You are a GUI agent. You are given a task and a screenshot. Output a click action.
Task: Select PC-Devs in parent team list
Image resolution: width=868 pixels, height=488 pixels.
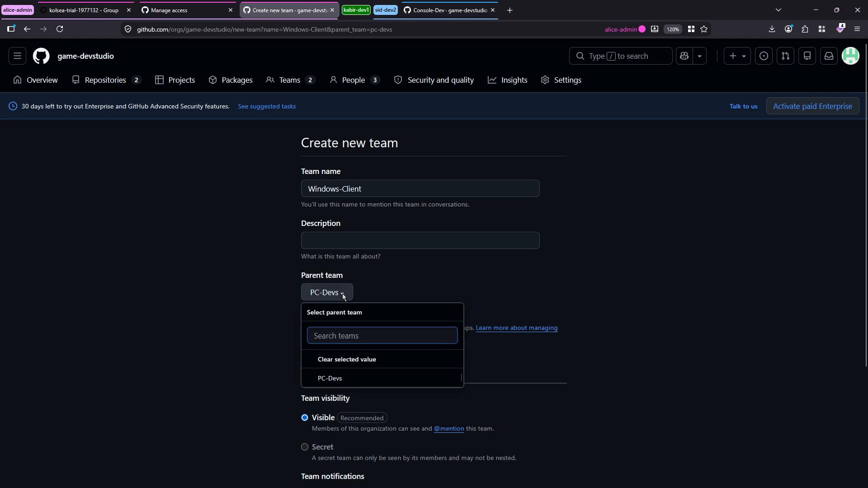pyautogui.click(x=382, y=378)
